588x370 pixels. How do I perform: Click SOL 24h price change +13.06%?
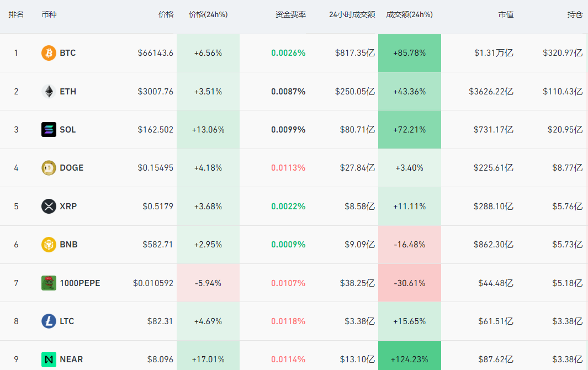[208, 130]
